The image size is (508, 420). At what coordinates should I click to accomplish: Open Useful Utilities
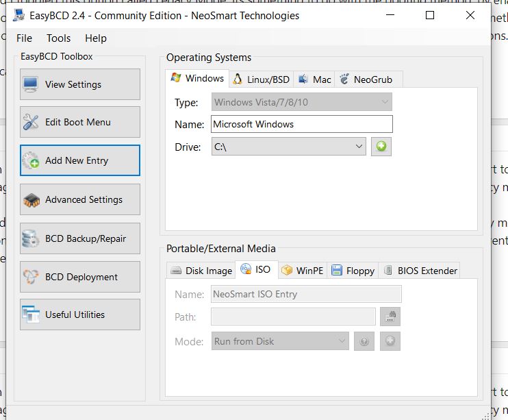[x=79, y=314]
